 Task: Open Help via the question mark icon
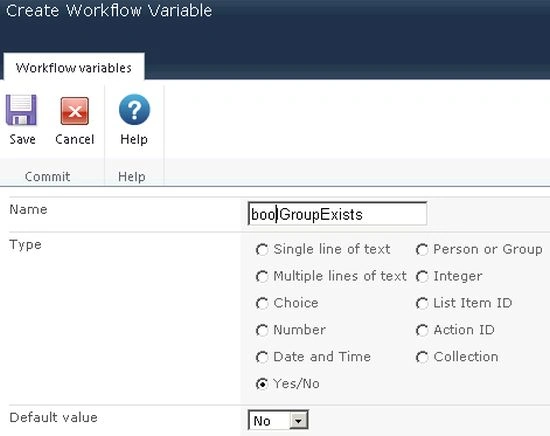click(134, 109)
